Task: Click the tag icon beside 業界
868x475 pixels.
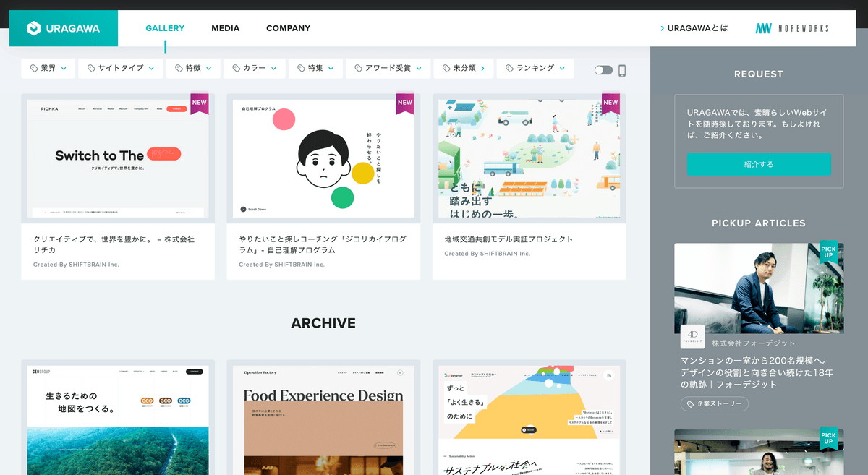Action: click(34, 69)
